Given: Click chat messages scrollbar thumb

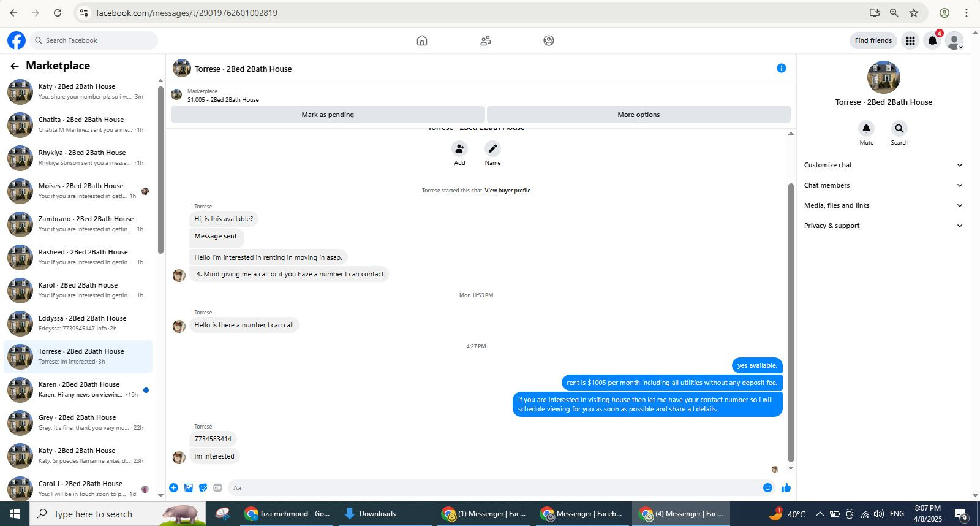Looking at the screenshot, I should (791, 322).
